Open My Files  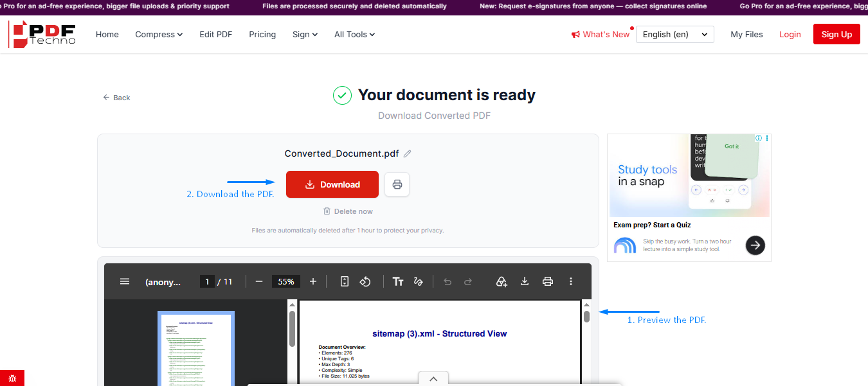tap(746, 35)
